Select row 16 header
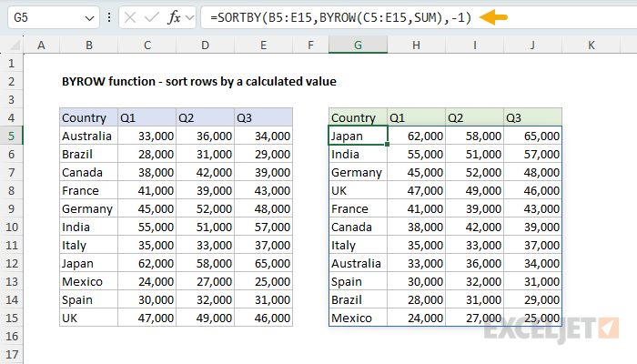The image size is (637, 364). 11,337
